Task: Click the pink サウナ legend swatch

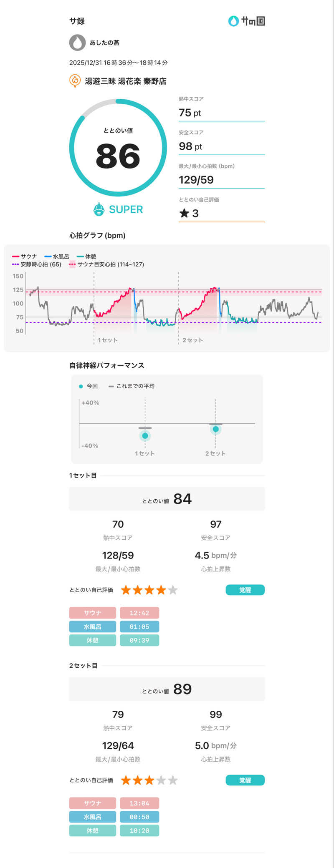Action: point(16,257)
